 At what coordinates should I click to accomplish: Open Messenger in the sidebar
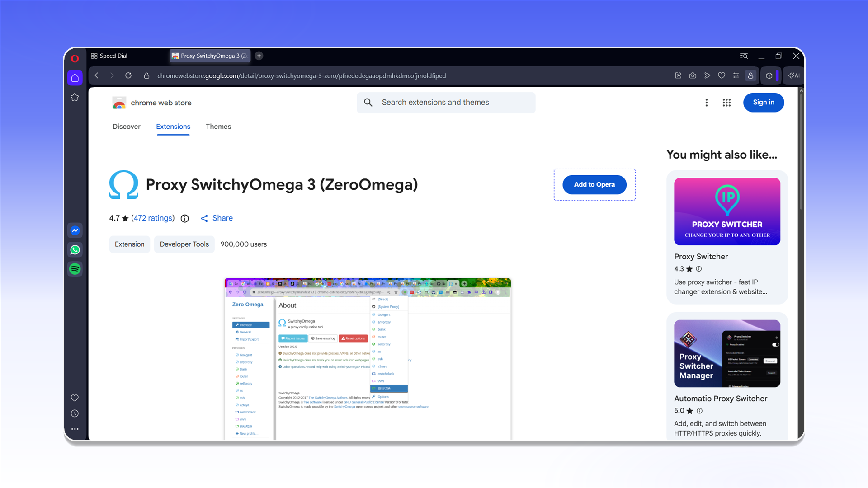coord(75,230)
